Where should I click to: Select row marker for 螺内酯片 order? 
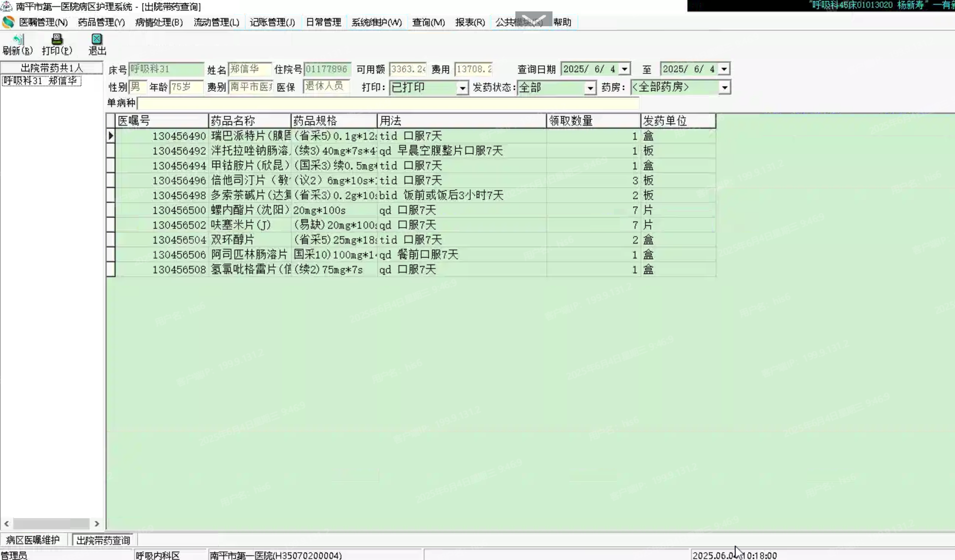point(111,210)
